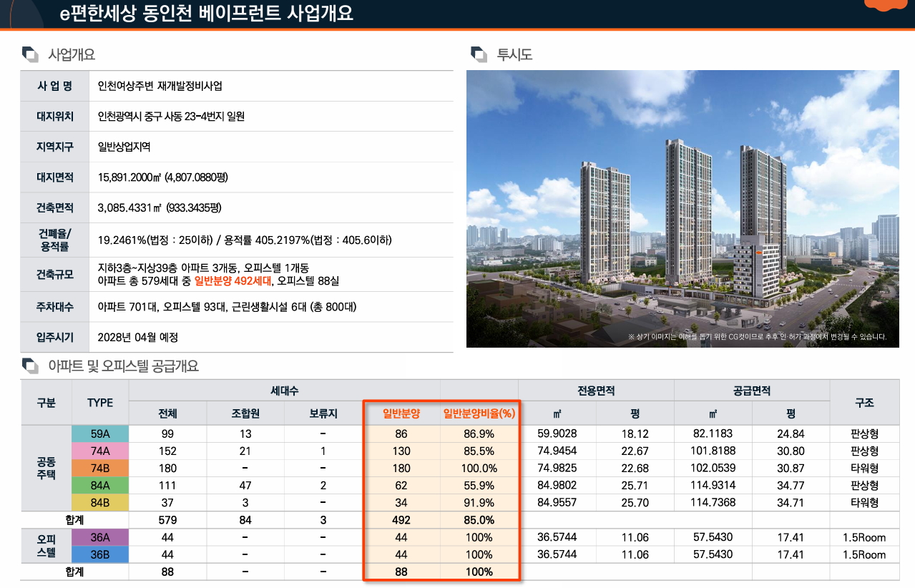Click the 조합원 sub-header
The height and width of the screenshot is (588, 915).
(x=245, y=413)
